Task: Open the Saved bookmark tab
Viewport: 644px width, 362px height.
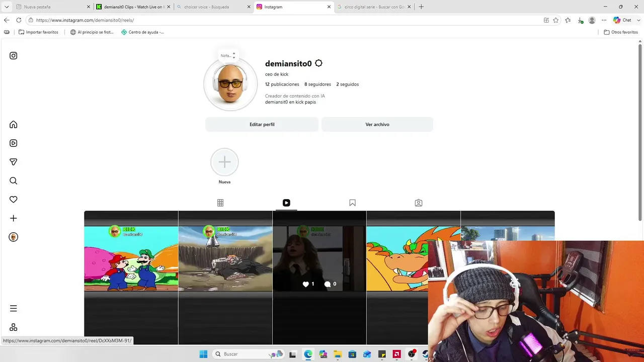Action: point(352,203)
